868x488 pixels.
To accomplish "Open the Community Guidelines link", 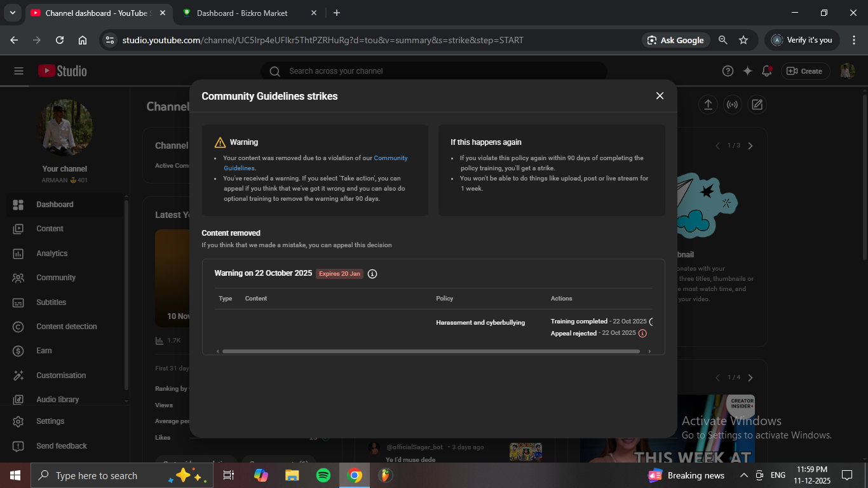I will pyautogui.click(x=390, y=158).
